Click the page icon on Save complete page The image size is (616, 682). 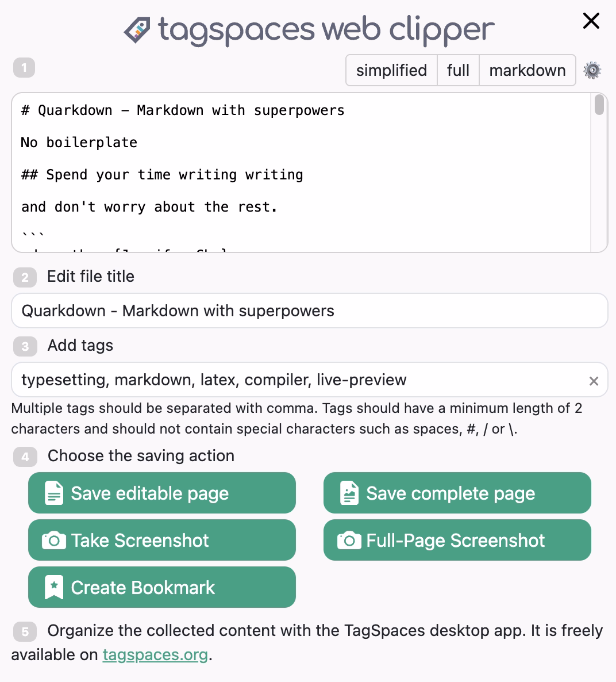point(350,493)
